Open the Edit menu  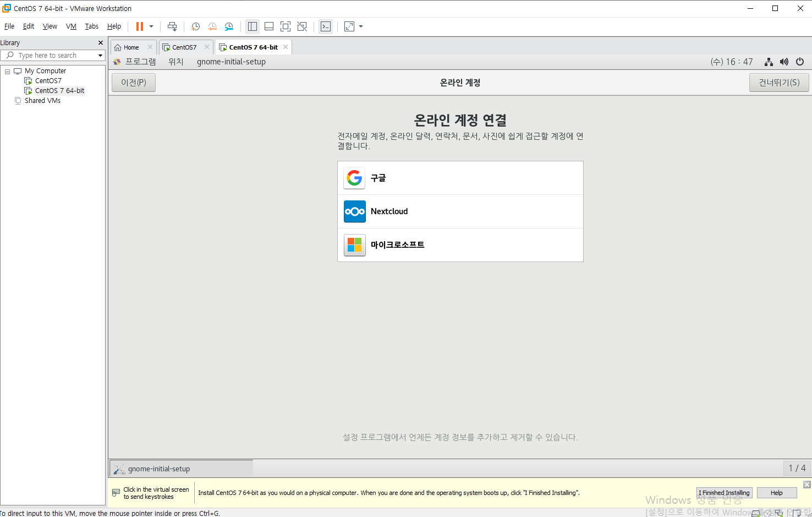[x=29, y=26]
